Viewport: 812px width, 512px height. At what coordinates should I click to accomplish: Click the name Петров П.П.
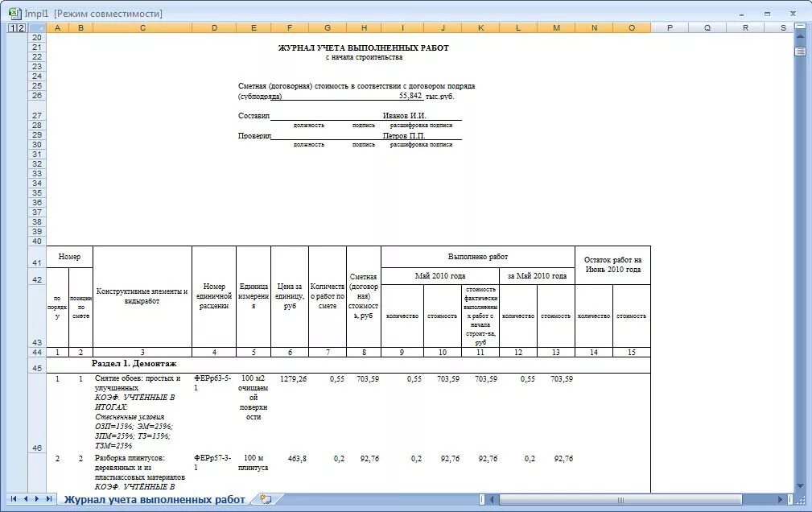coord(404,135)
